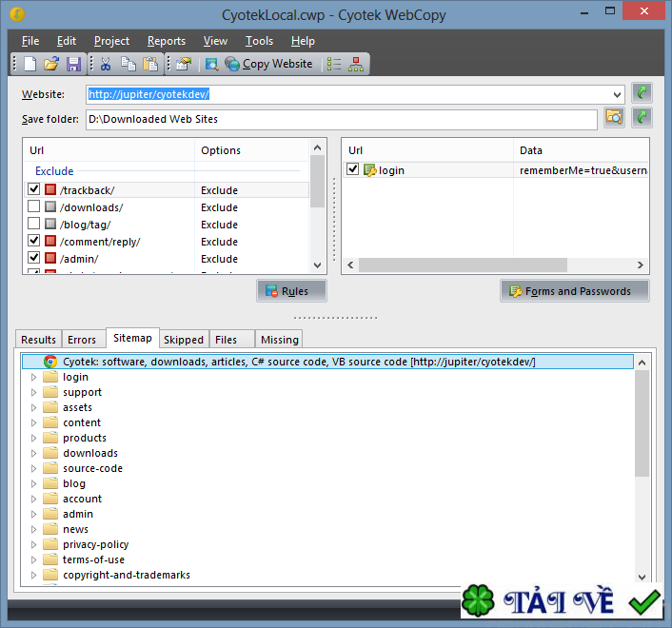Click into the Save folder field

[x=341, y=119]
